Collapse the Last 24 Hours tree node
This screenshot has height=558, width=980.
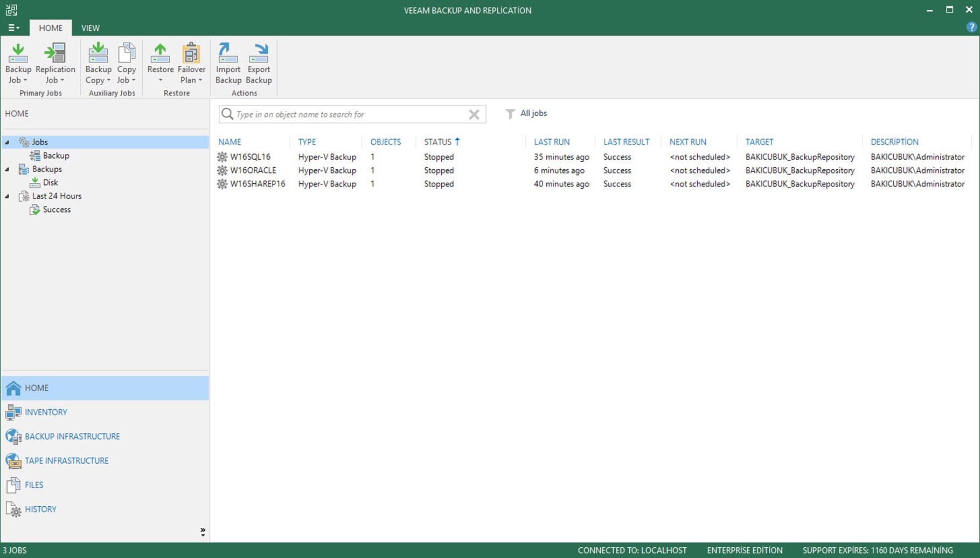click(x=7, y=196)
